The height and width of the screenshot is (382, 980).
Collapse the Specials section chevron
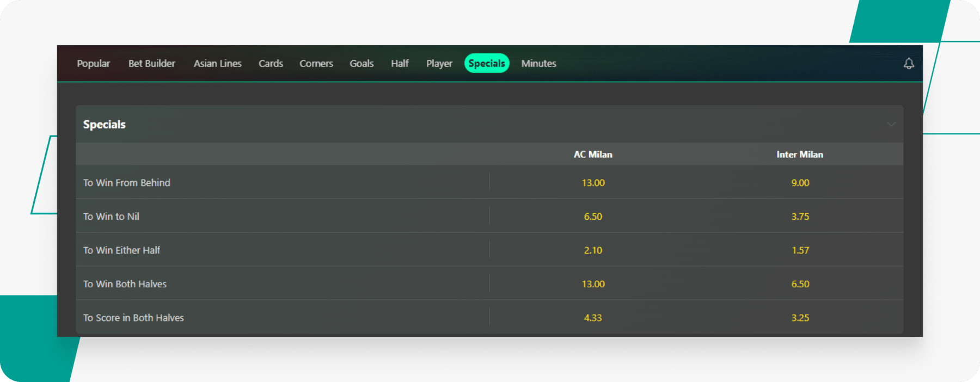[891, 124]
